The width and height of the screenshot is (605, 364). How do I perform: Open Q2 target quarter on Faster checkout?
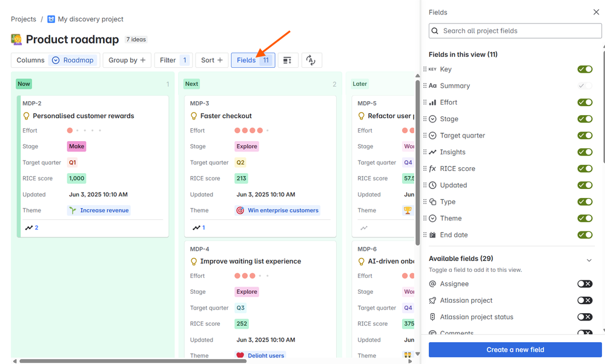click(240, 162)
